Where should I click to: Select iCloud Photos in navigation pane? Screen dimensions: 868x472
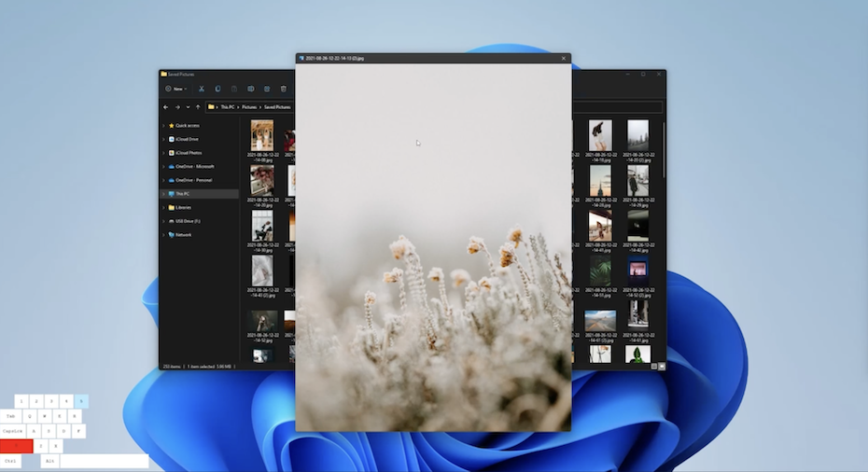188,153
